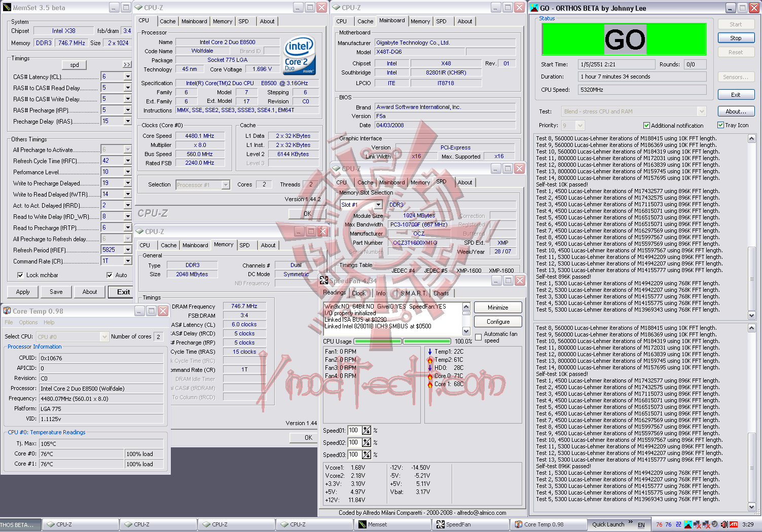Screen dimensions: 762x532
Task: Toggle the Lock mchbar checkbox in MemSet
Action: pos(20,275)
